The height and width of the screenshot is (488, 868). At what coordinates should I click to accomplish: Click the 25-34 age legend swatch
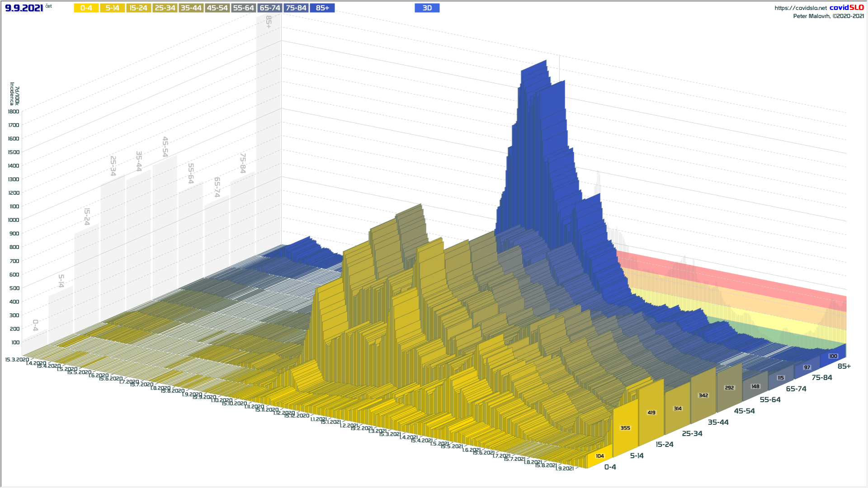[165, 8]
